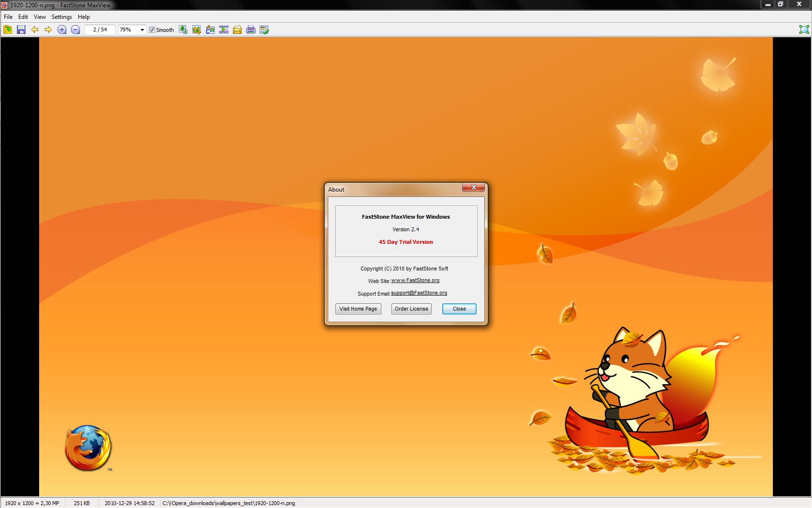Click the Save As floppy disk icon
The width and height of the screenshot is (812, 508).
pos(21,30)
